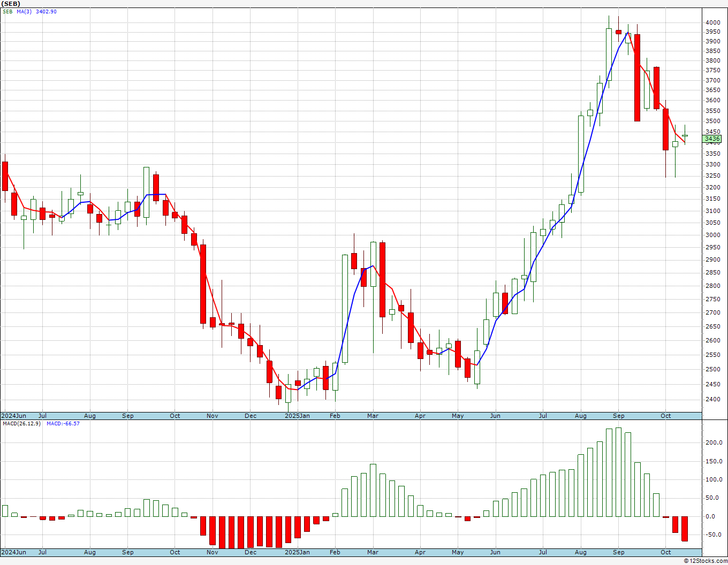Click the MACD:-66.57 value label
728x565 pixels.
pyautogui.click(x=63, y=424)
